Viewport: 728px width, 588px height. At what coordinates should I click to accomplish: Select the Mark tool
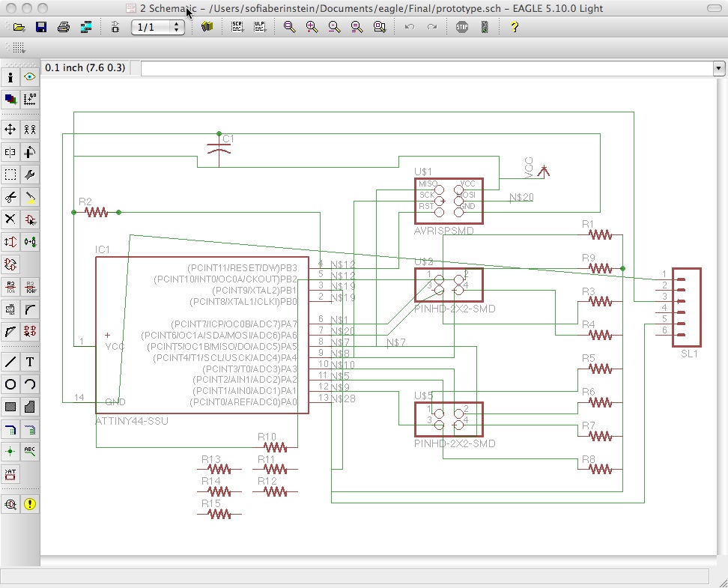click(x=30, y=99)
